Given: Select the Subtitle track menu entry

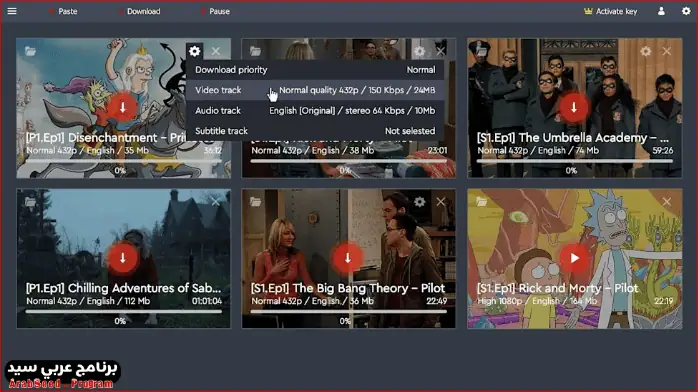Looking at the screenshot, I should tap(315, 131).
